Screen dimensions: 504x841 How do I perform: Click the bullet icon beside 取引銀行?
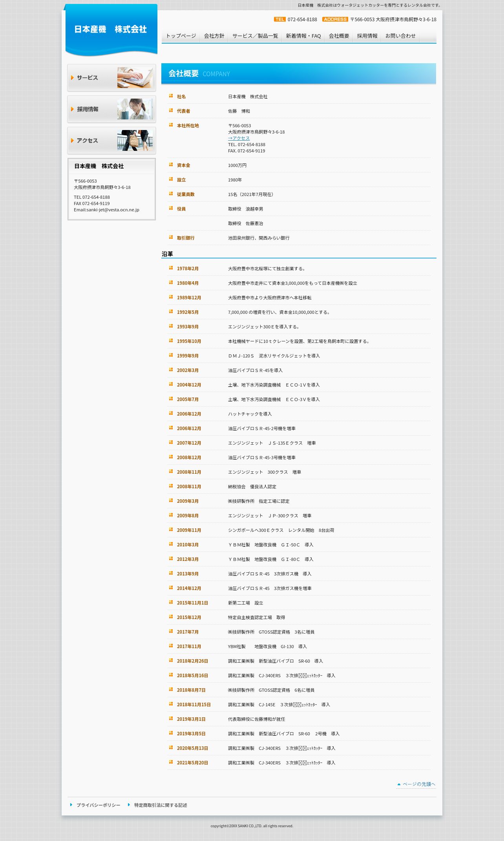click(171, 237)
